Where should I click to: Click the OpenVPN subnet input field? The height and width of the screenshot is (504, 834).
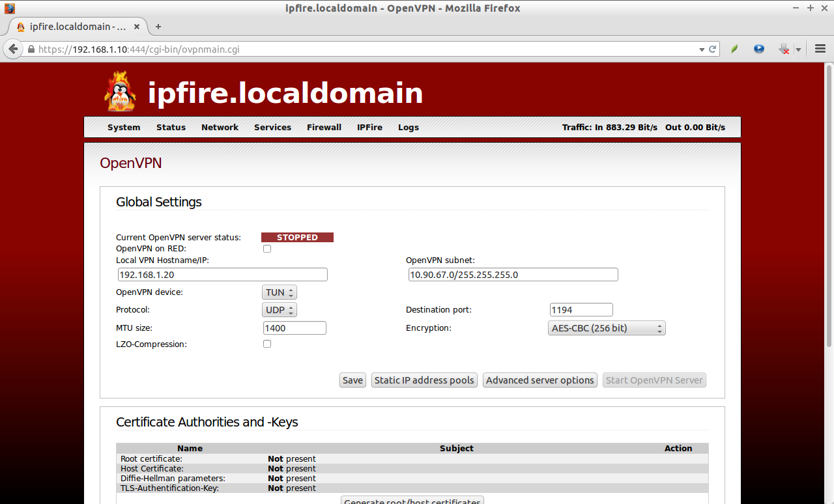[513, 275]
